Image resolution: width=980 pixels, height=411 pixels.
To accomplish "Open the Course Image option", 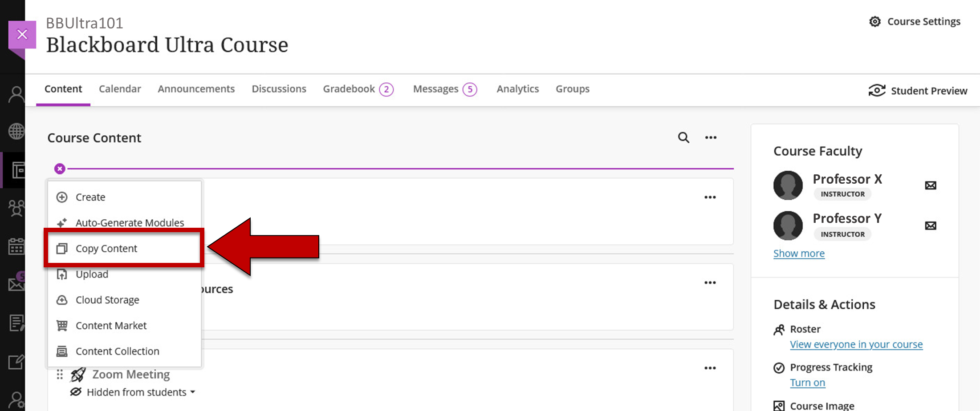I will click(x=822, y=405).
